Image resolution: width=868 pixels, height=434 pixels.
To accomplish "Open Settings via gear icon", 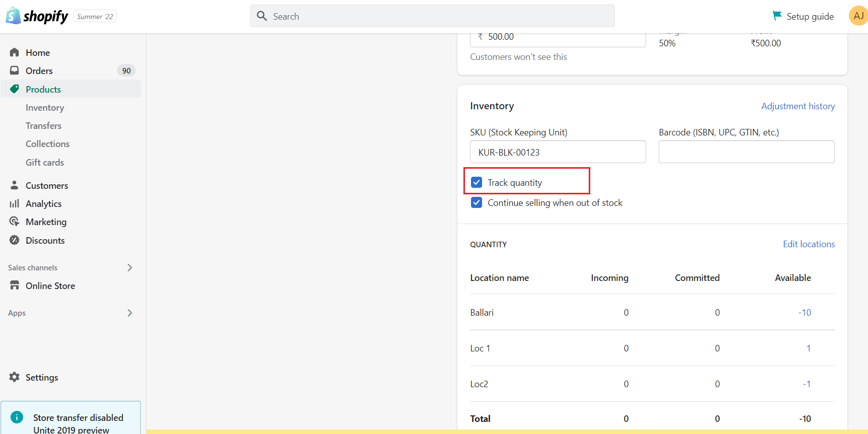I will pyautogui.click(x=15, y=377).
